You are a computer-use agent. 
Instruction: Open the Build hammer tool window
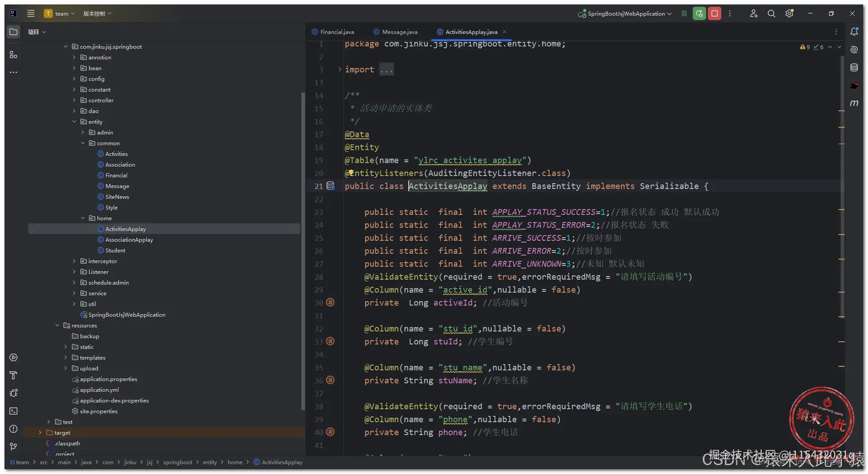click(13, 375)
